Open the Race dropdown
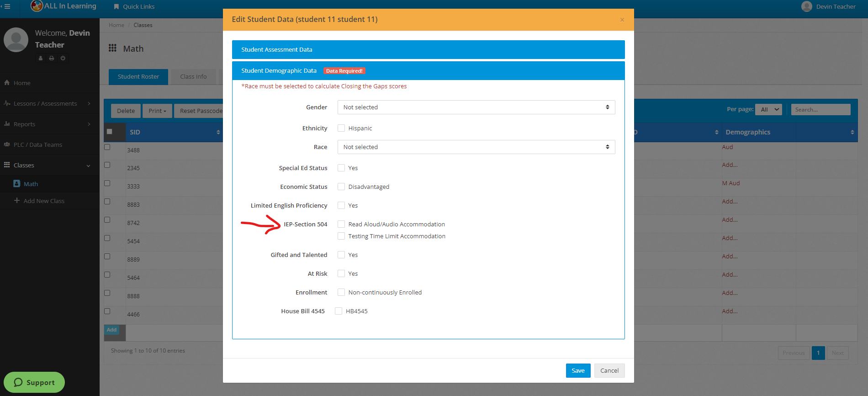The height and width of the screenshot is (396, 868). (x=476, y=147)
